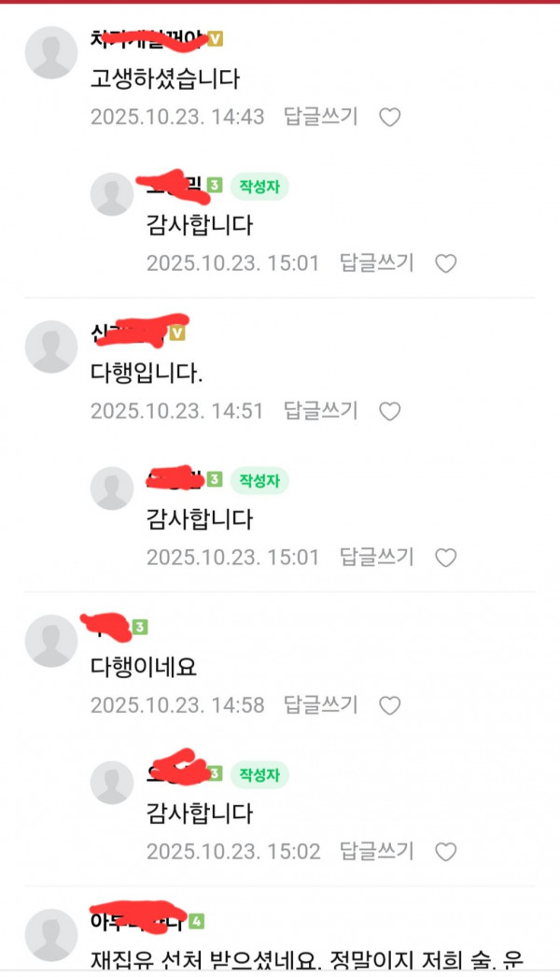Tap heart on the 15:01 reply under 고생하셨습니다

[445, 263]
